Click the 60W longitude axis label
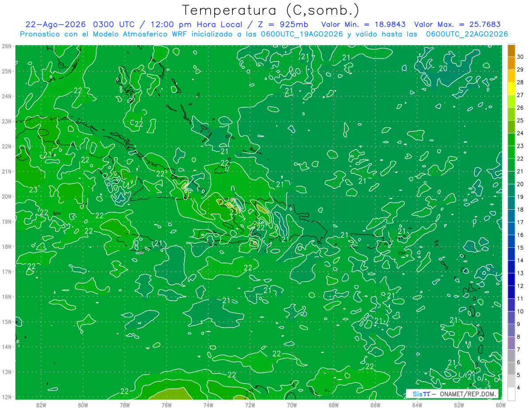The image size is (532, 411). coord(501,405)
